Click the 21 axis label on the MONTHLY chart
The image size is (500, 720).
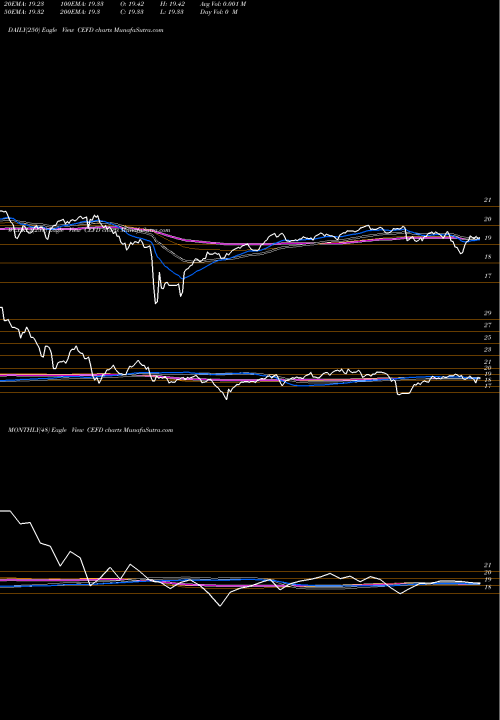[x=487, y=565]
